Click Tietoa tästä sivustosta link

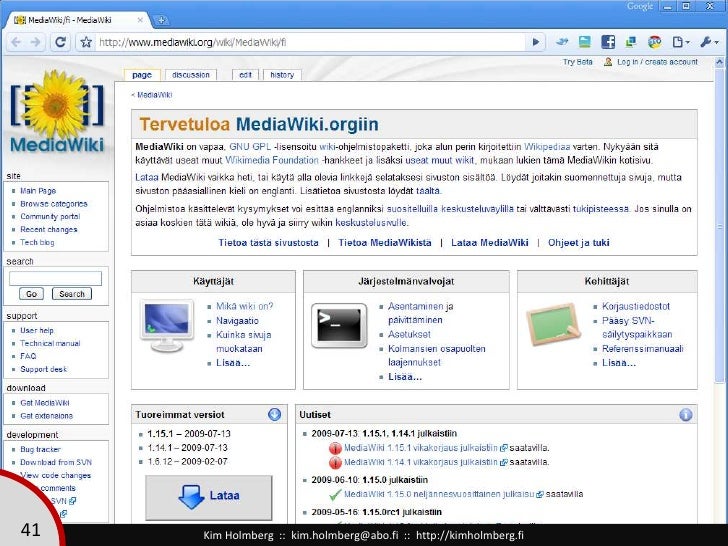point(268,243)
